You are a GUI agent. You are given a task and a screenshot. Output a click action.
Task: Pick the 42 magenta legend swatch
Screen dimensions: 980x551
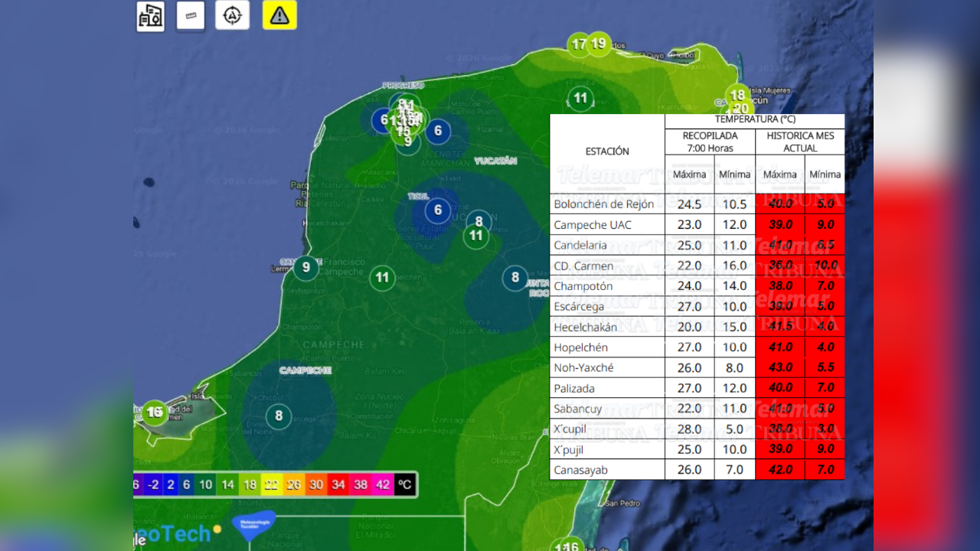(383, 484)
